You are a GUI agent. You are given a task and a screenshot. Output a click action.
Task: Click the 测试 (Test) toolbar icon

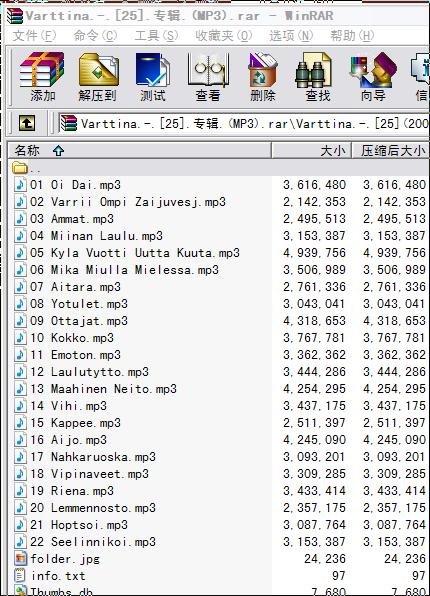pos(153,70)
